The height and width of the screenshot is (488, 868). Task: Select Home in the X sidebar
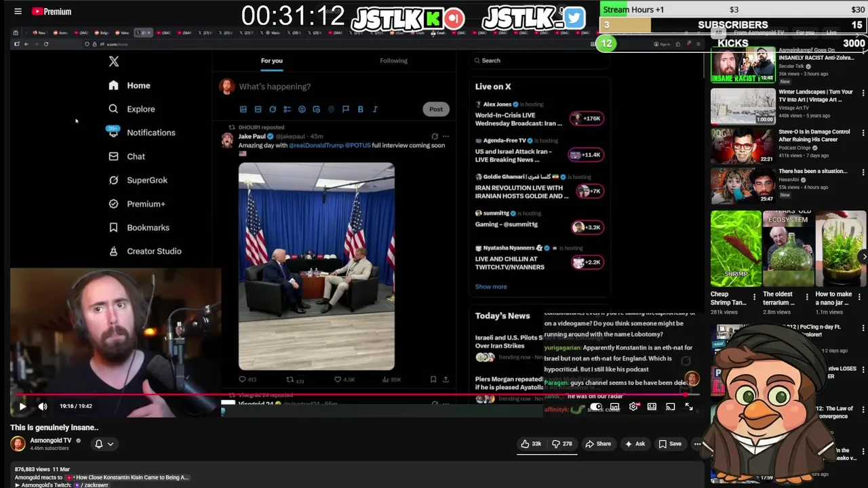130,85
